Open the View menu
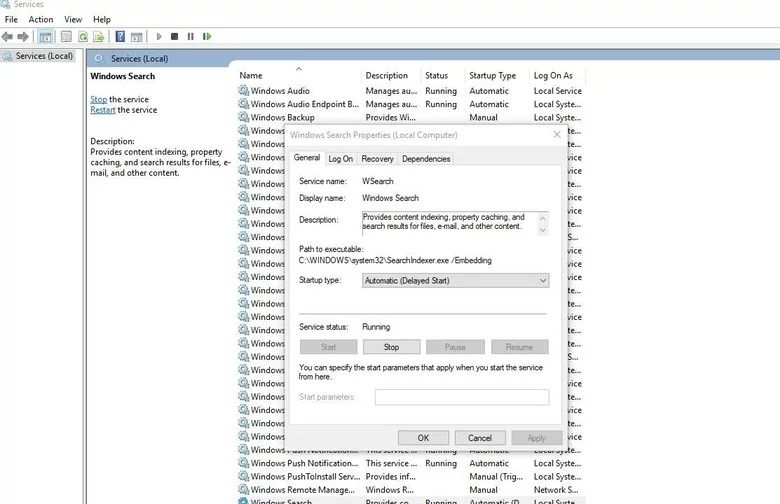780x504 pixels. tap(73, 19)
